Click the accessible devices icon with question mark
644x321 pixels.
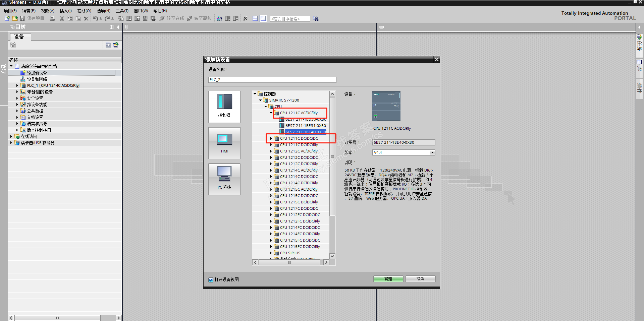pyautogui.click(x=219, y=18)
